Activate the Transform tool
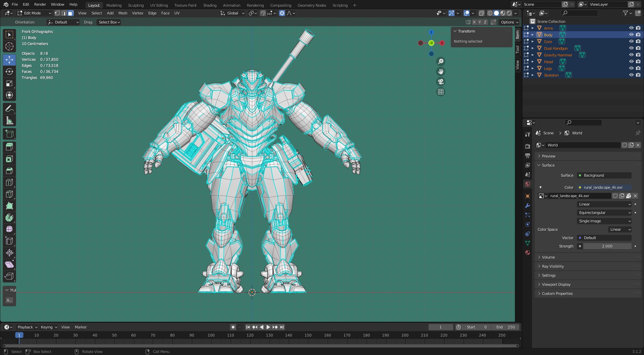 [x=9, y=95]
